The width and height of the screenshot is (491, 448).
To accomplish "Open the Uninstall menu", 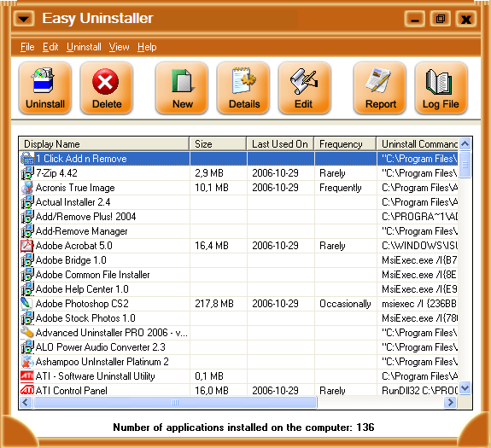I will pyautogui.click(x=84, y=47).
